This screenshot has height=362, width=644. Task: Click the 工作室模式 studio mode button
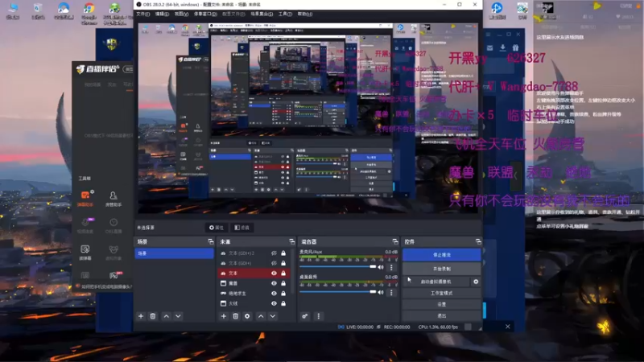click(441, 294)
